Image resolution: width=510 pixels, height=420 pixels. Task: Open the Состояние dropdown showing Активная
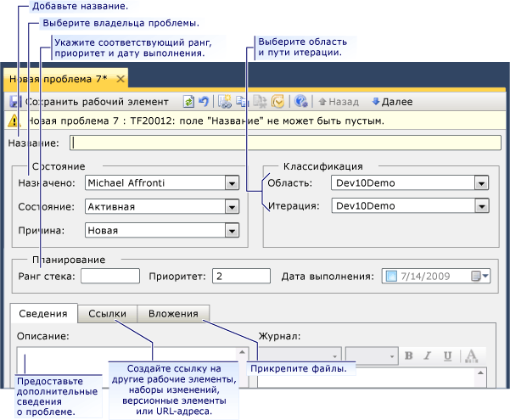(232, 207)
